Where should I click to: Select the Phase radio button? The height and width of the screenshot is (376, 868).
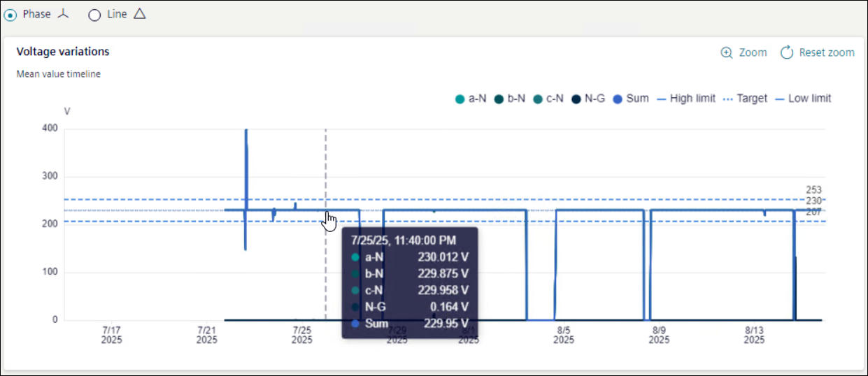(10, 15)
